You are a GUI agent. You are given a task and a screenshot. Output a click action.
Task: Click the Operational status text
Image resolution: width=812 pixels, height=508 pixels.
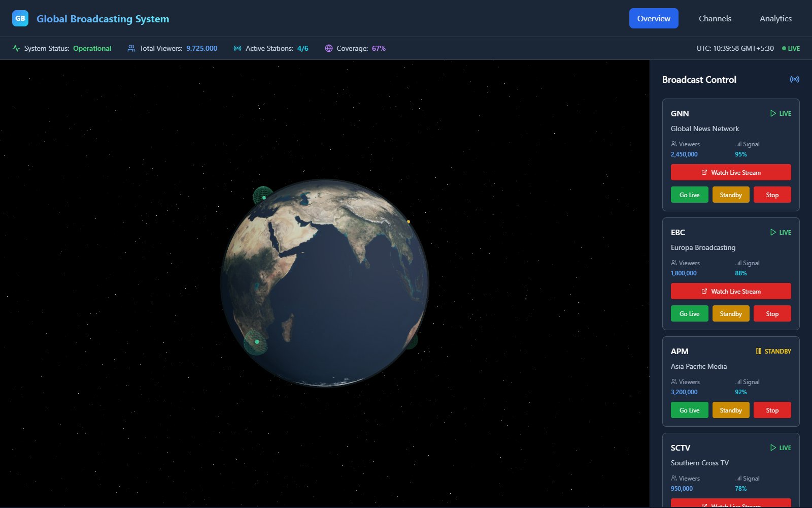click(92, 48)
